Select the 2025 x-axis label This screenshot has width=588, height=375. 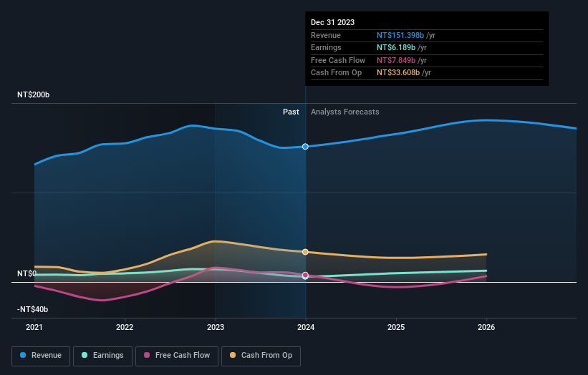[396, 328]
